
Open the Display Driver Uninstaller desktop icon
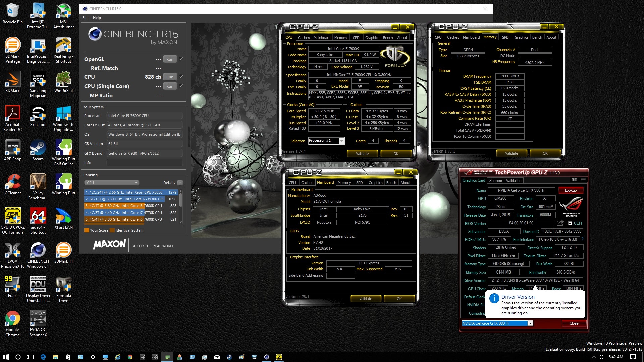(38, 289)
